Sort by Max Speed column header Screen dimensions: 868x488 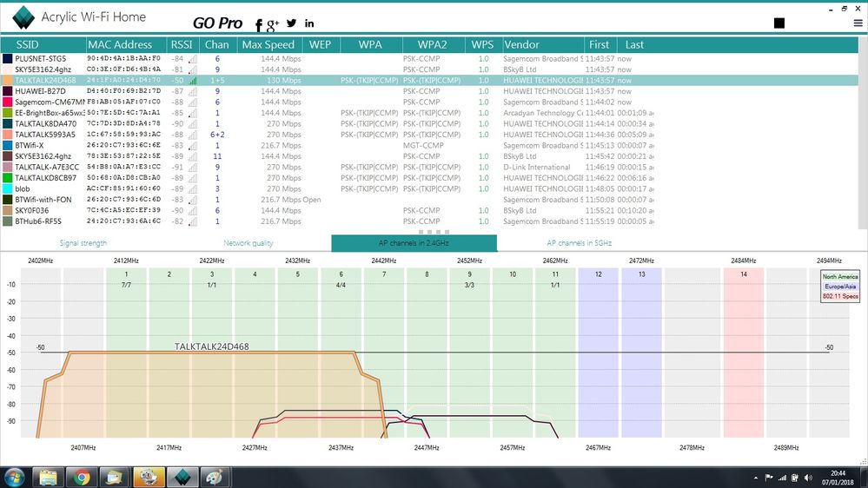[x=269, y=45]
